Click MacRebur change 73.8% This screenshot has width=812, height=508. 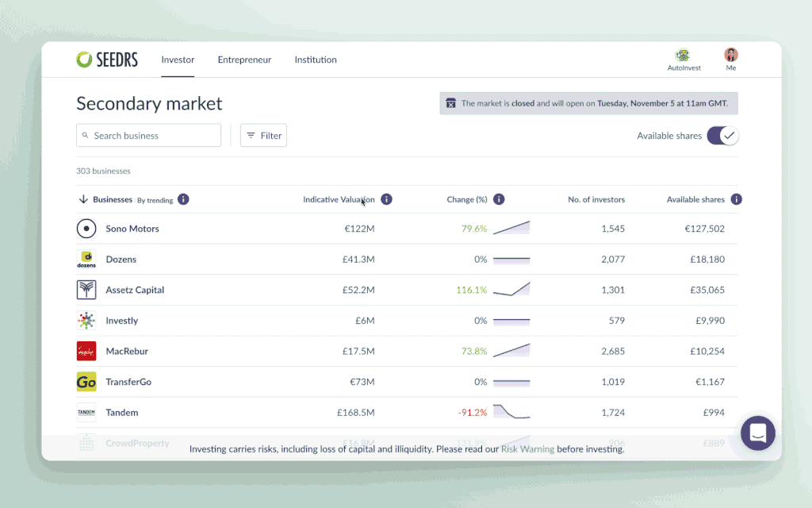pyautogui.click(x=474, y=351)
